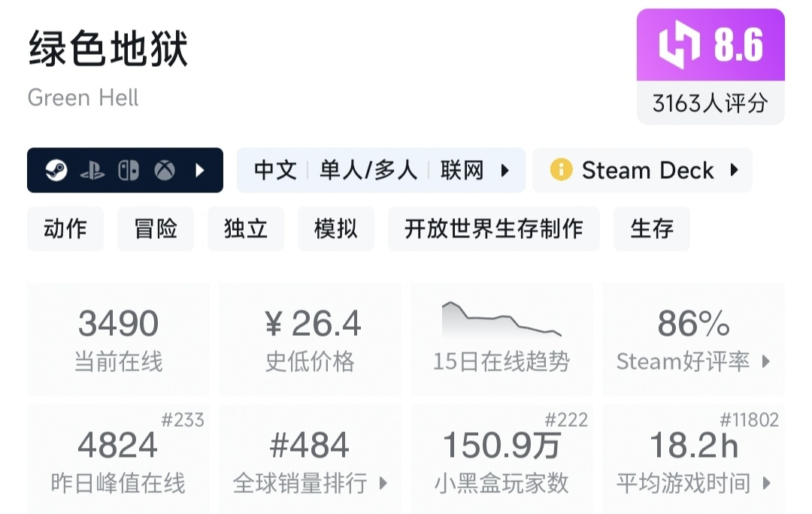Open Steam好评率 details
812x514 pixels.
click(x=693, y=339)
